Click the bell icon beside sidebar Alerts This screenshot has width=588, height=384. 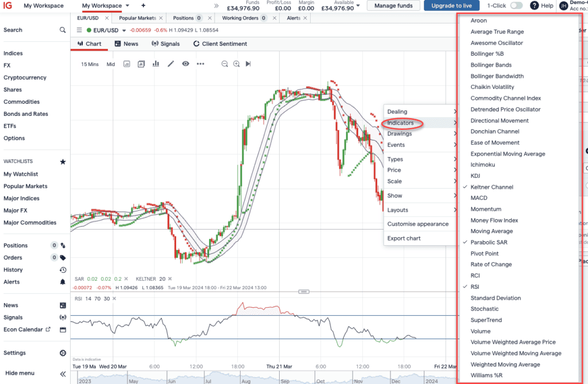63,282
